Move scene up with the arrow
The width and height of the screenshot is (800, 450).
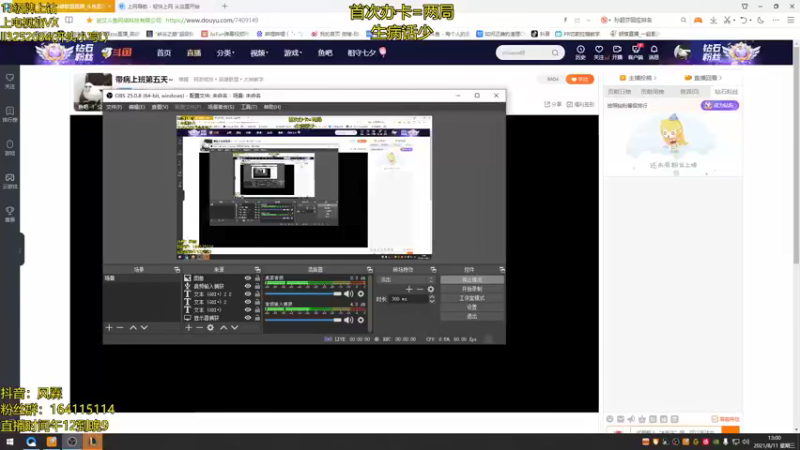(x=133, y=328)
